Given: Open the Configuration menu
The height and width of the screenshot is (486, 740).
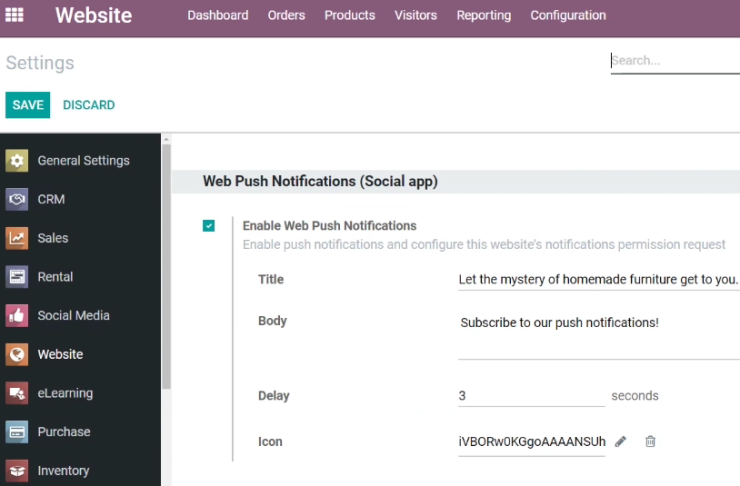Looking at the screenshot, I should [x=568, y=15].
